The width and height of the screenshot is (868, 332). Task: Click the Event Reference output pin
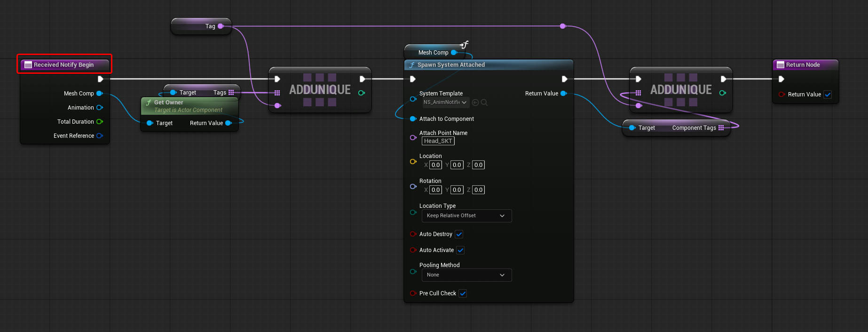(x=100, y=136)
